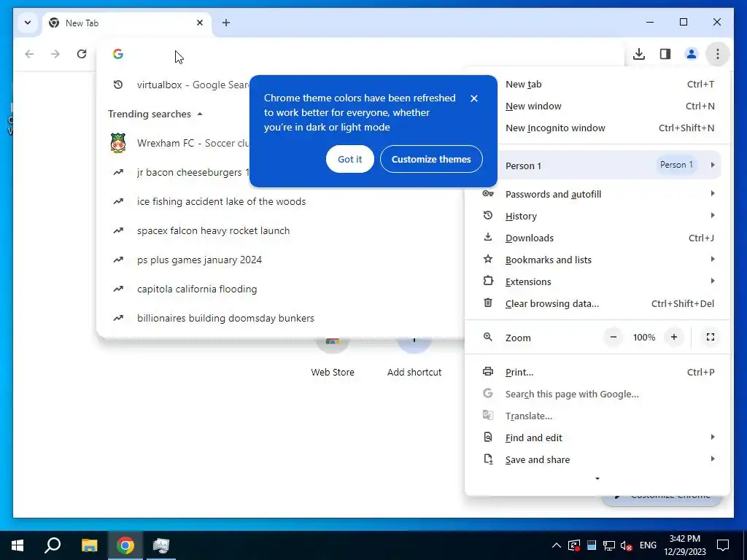
Task: Select Print menu item
Action: pos(597,372)
